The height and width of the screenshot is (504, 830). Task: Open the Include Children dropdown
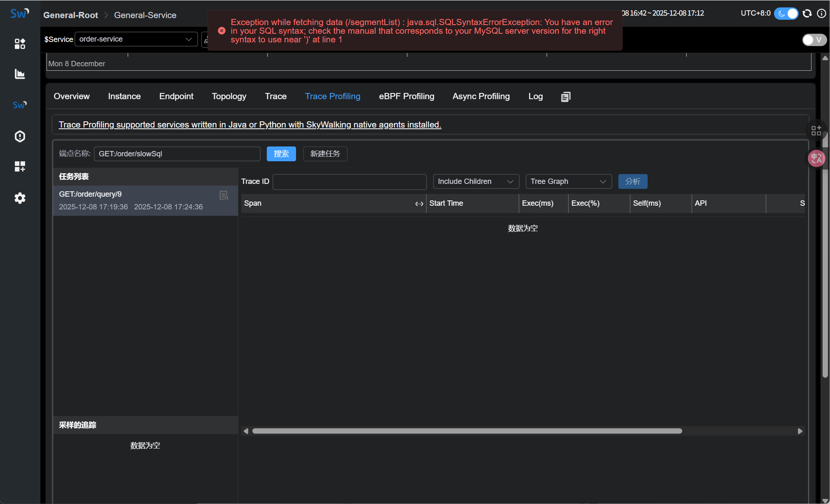point(476,181)
